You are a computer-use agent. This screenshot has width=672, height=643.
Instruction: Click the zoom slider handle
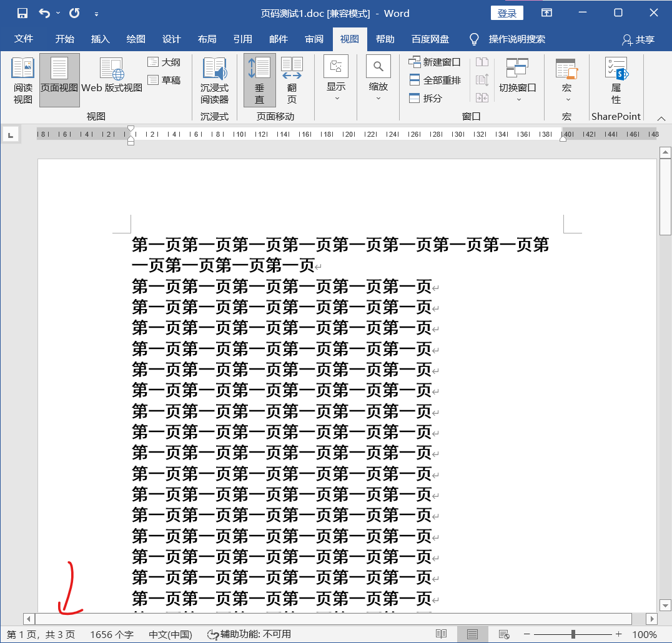click(x=573, y=634)
